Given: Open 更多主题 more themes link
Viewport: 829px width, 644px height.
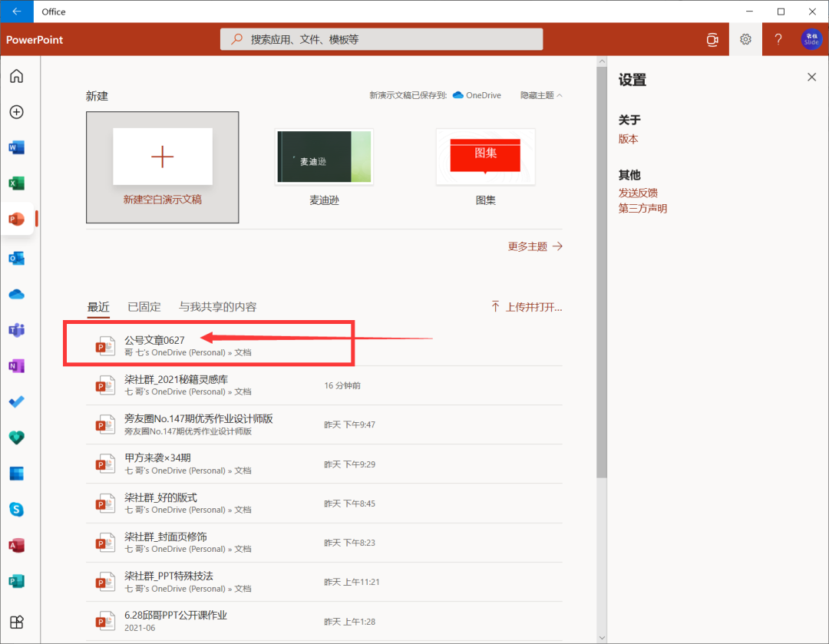Looking at the screenshot, I should point(534,246).
